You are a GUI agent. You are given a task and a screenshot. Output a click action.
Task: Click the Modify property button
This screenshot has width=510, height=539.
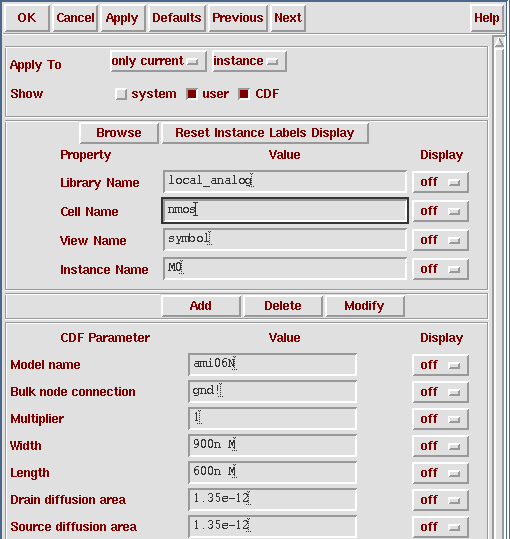365,306
